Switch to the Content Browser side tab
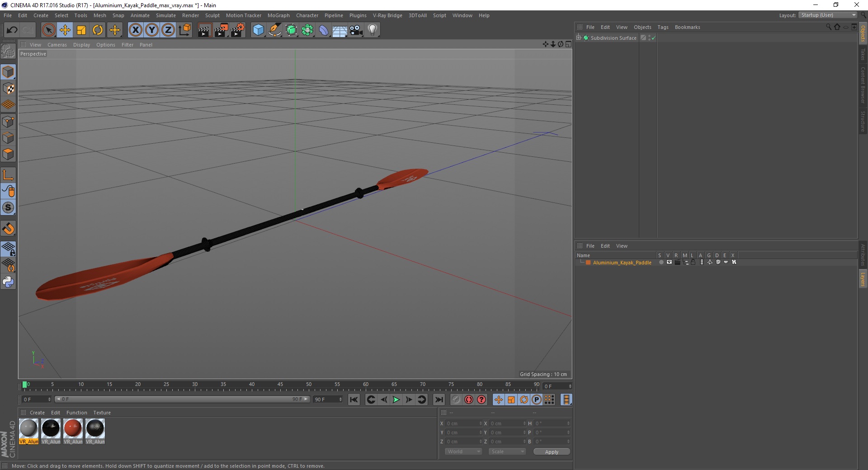Image resolution: width=868 pixels, height=470 pixels. click(x=863, y=85)
